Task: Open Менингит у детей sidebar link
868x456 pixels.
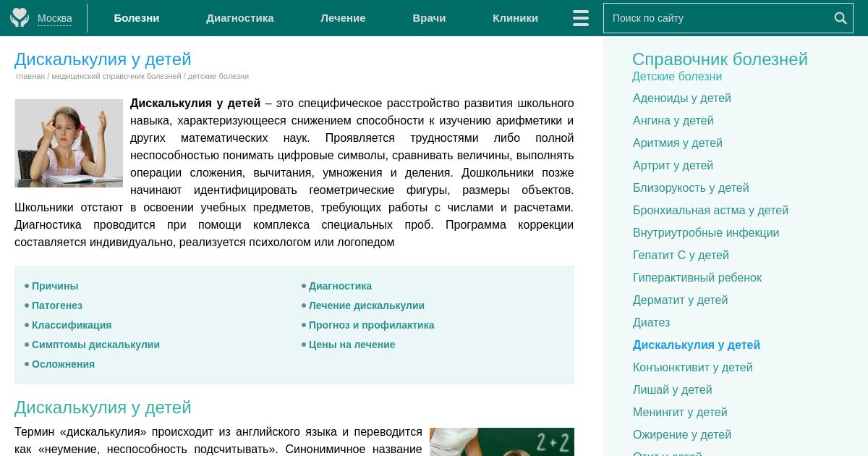Action: [x=680, y=412]
